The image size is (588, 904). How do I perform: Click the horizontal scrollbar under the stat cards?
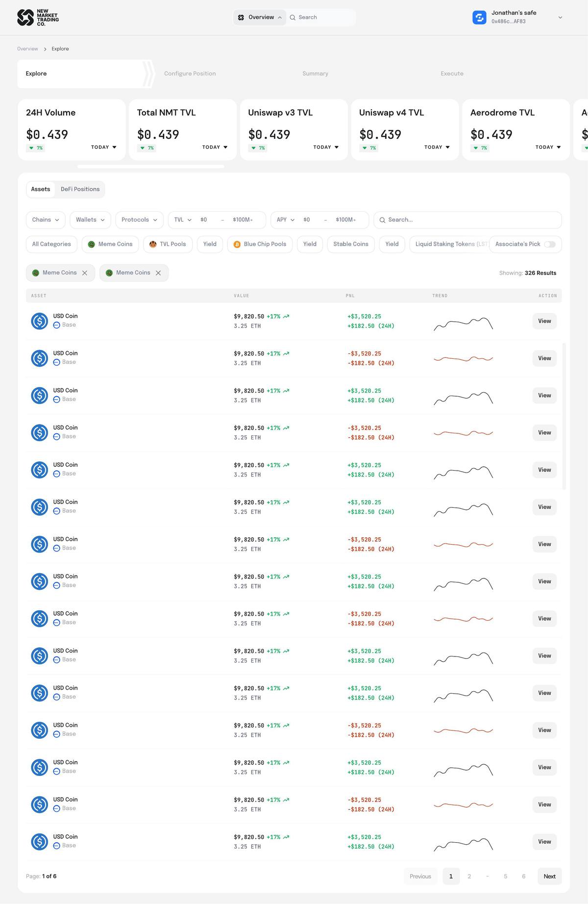coord(150,167)
